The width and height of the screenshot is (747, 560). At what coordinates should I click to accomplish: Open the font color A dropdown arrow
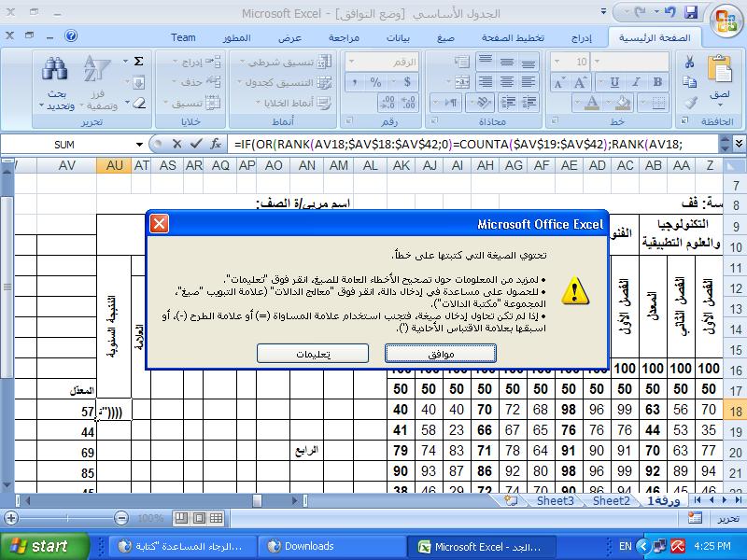click(578, 103)
